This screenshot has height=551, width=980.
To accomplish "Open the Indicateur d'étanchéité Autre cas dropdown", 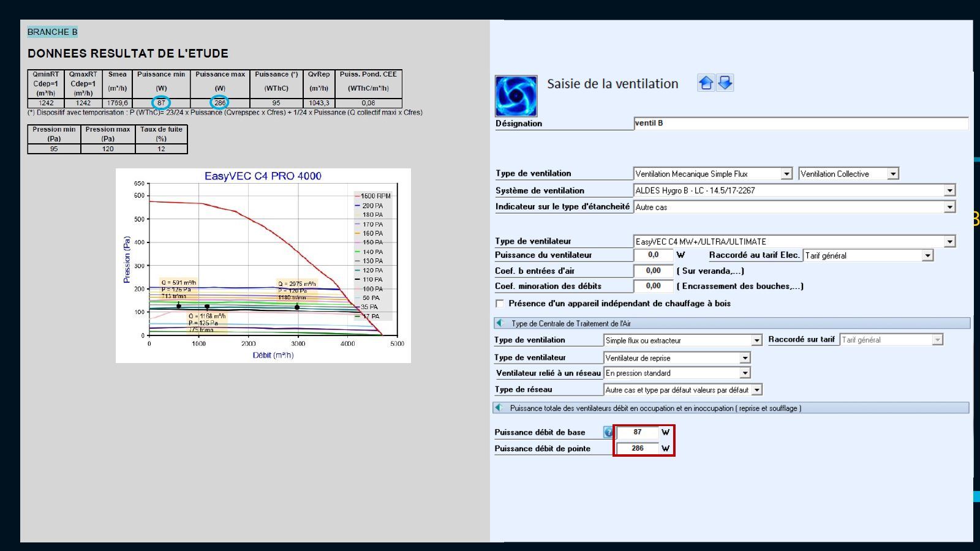I will pyautogui.click(x=949, y=207).
